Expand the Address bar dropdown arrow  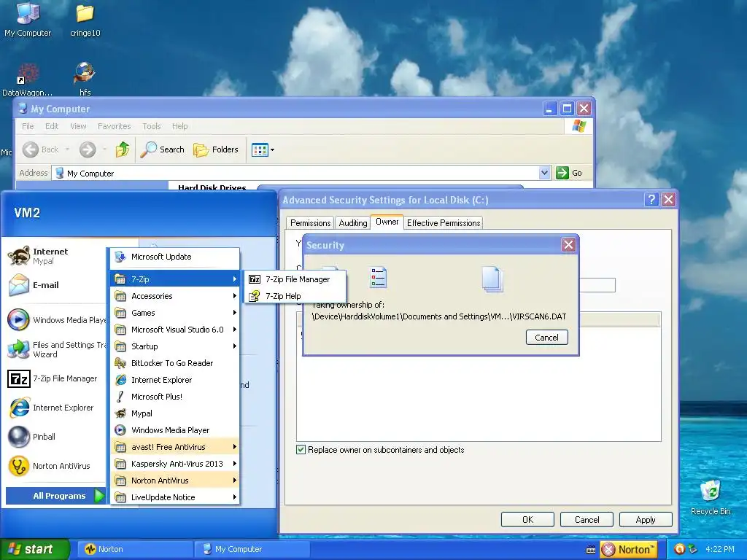(544, 173)
